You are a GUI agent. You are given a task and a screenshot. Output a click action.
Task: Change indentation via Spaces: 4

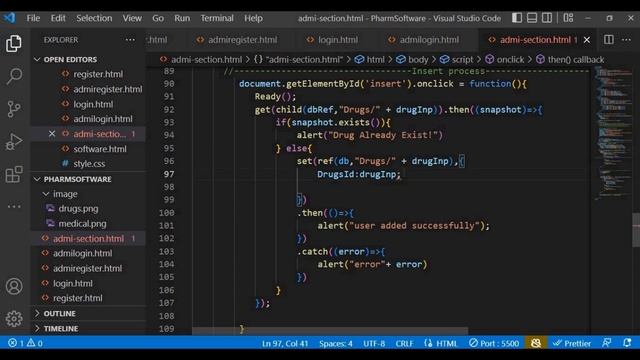(x=336, y=343)
